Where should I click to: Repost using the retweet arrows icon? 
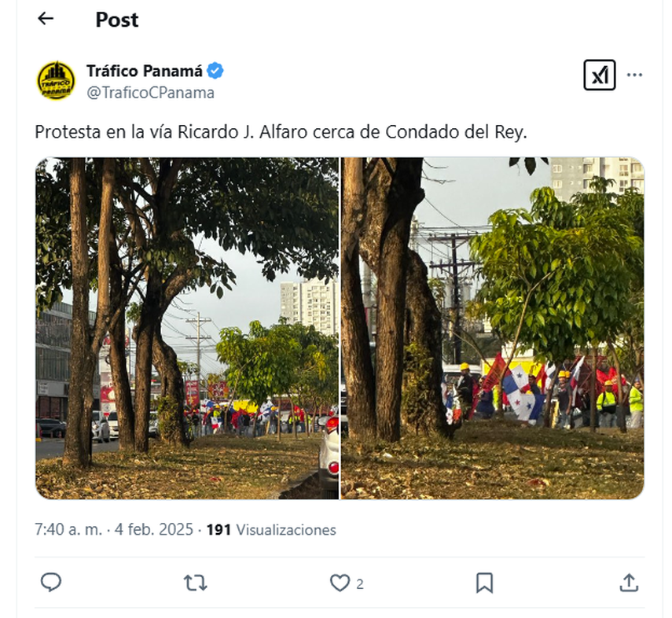click(196, 583)
